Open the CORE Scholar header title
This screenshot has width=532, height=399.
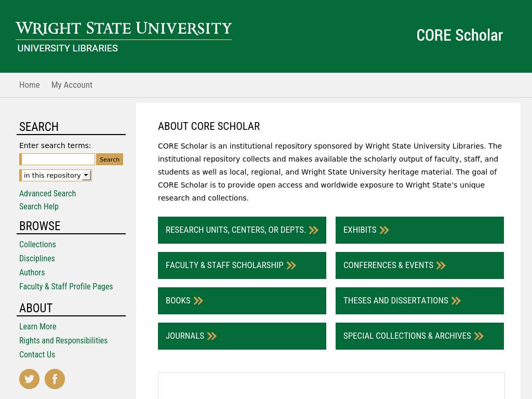click(459, 35)
